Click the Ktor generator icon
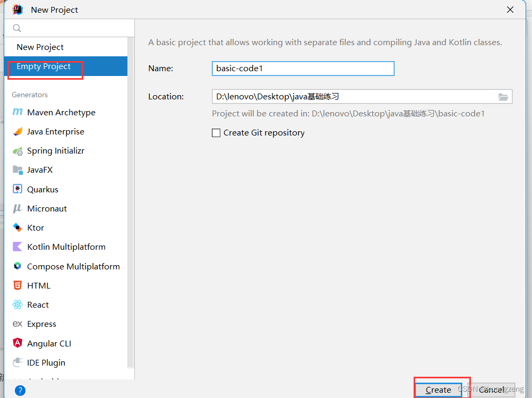 [x=18, y=227]
